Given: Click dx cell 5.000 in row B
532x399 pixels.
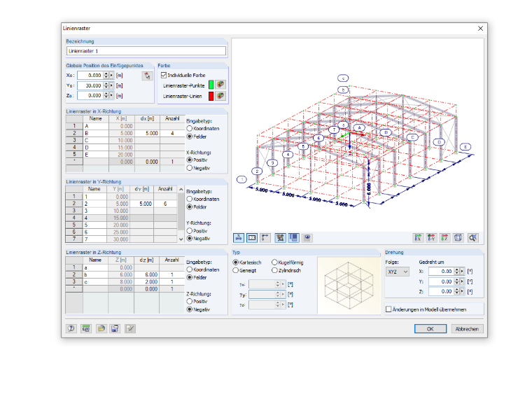Looking at the screenshot, I should (x=147, y=133).
